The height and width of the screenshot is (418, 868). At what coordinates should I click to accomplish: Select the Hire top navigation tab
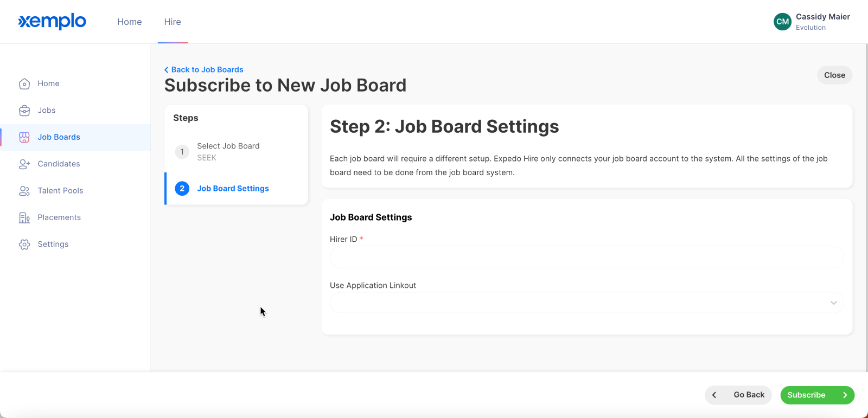173,22
